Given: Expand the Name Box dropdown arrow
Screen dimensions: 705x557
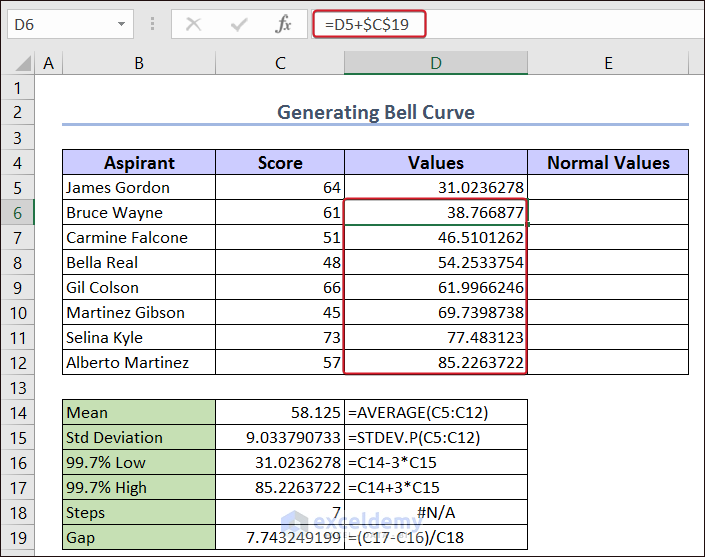Looking at the screenshot, I should click(x=122, y=24).
